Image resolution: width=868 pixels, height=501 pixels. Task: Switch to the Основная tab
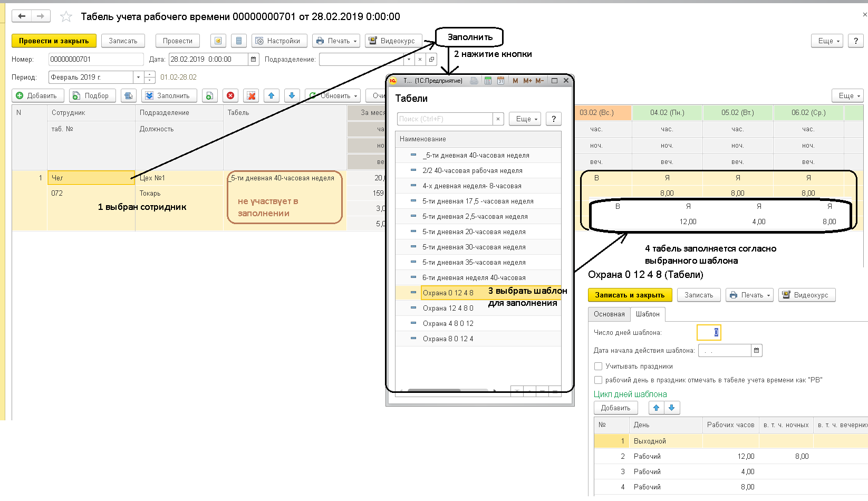pyautogui.click(x=609, y=314)
